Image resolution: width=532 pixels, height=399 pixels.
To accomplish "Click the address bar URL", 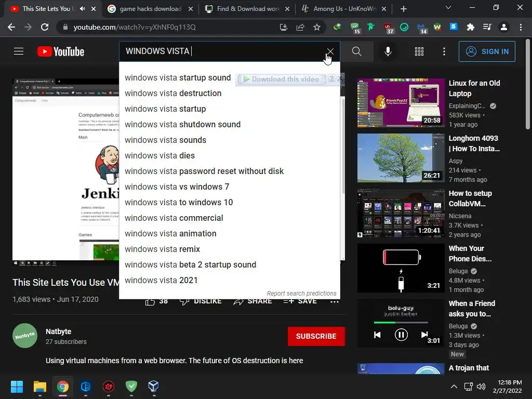I will (135, 27).
